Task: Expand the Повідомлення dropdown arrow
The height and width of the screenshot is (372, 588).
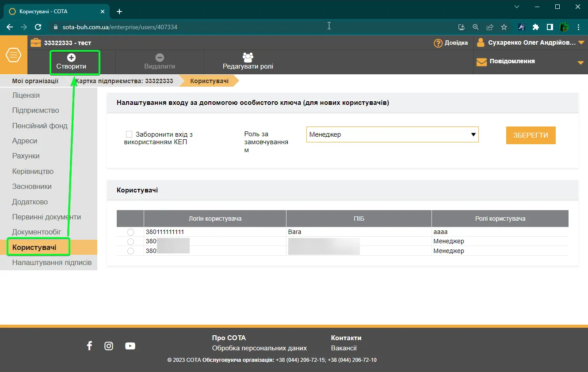Action: 581,62
